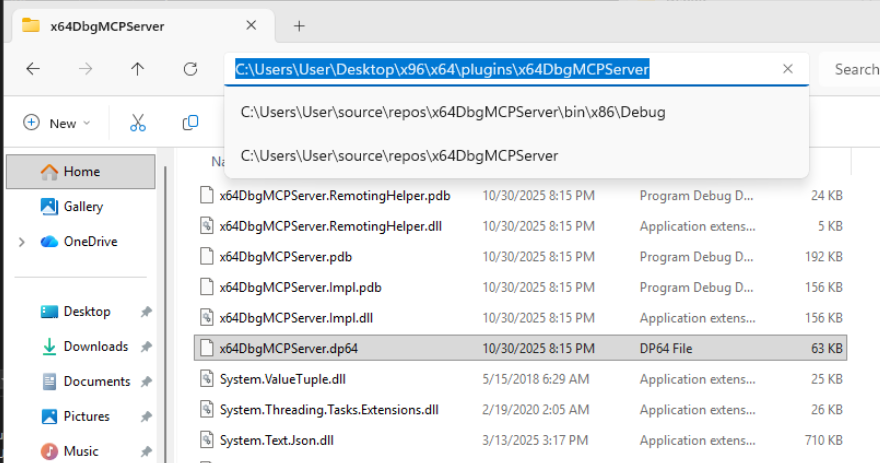Open Gallery in navigation pane
This screenshot has width=880, height=463.
click(x=81, y=207)
